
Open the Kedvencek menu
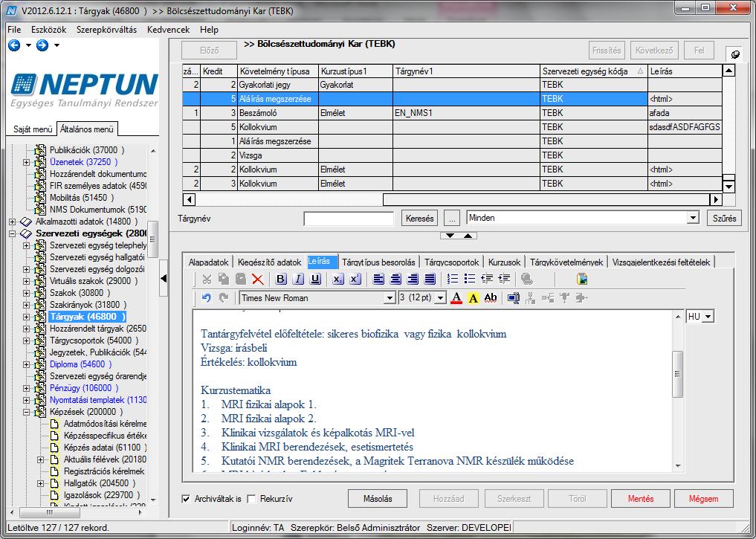(x=168, y=30)
